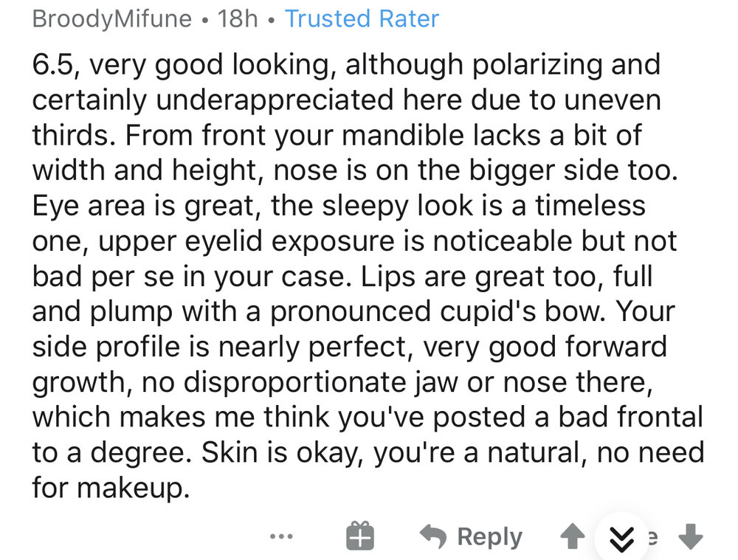Downvote BroodyMifune's comment

[691, 538]
